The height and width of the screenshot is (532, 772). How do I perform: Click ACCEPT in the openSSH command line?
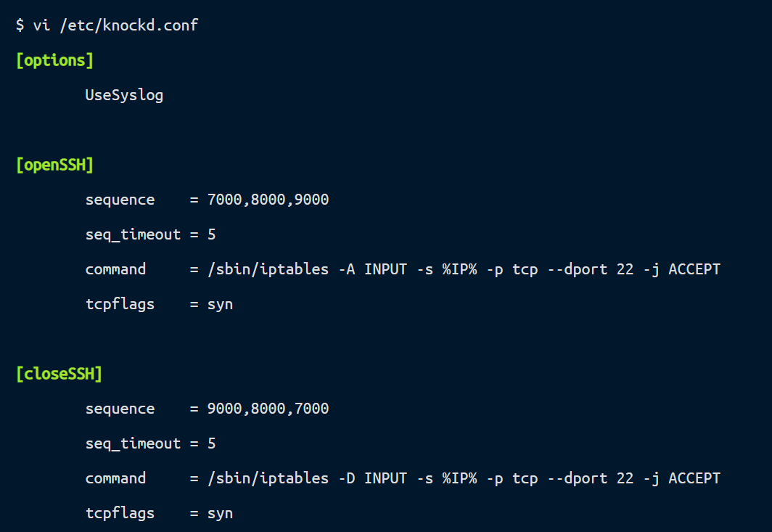pos(694,269)
